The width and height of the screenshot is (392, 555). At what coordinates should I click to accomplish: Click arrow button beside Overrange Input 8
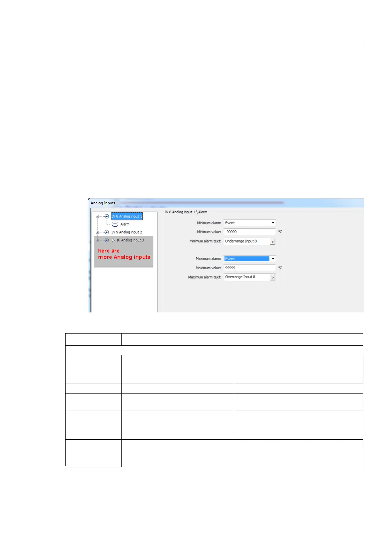pyautogui.click(x=273, y=277)
